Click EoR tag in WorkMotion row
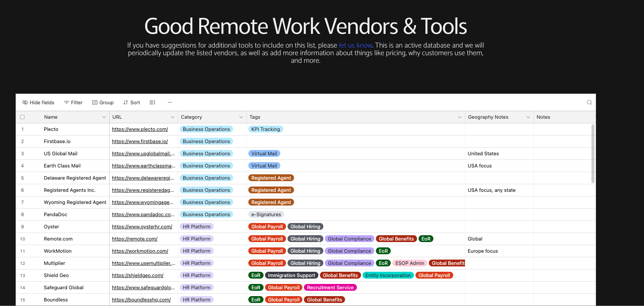 (x=383, y=251)
